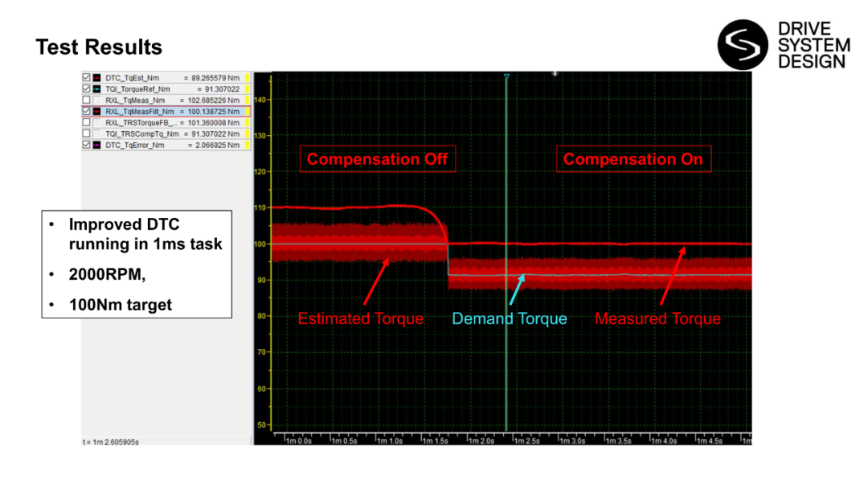
Task: Click the Estimated Torque annotation text
Action: point(360,319)
